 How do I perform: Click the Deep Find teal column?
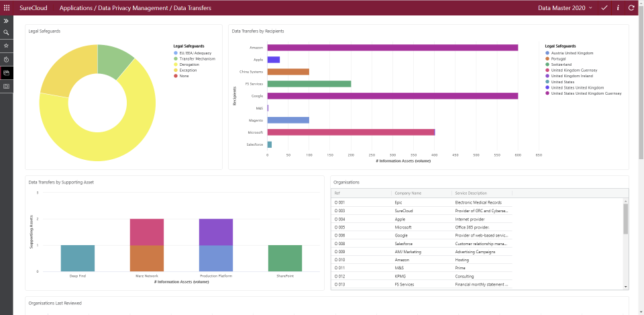78,259
